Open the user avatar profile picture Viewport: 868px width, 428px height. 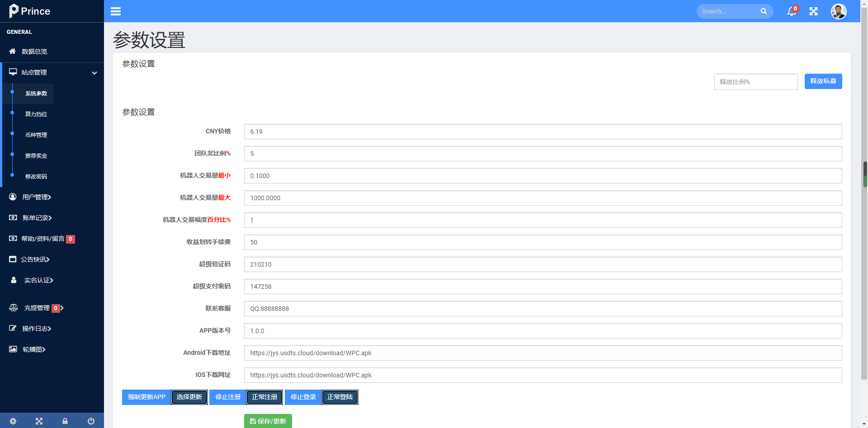(839, 11)
